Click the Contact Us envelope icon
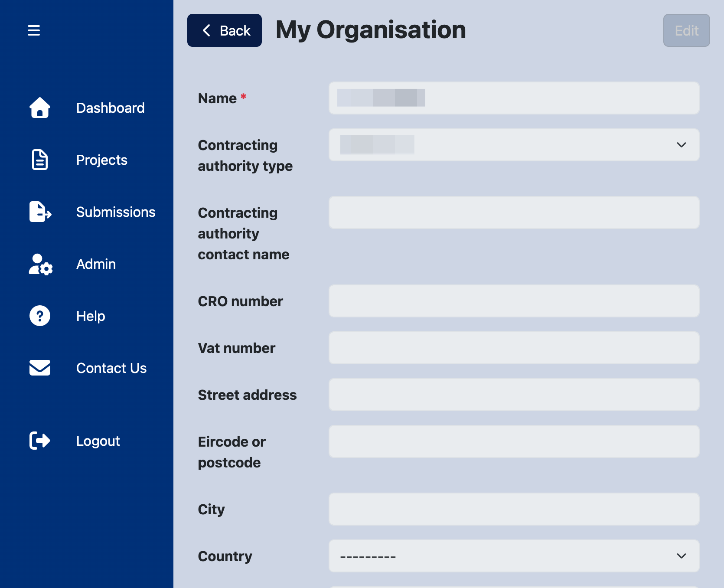 click(40, 368)
